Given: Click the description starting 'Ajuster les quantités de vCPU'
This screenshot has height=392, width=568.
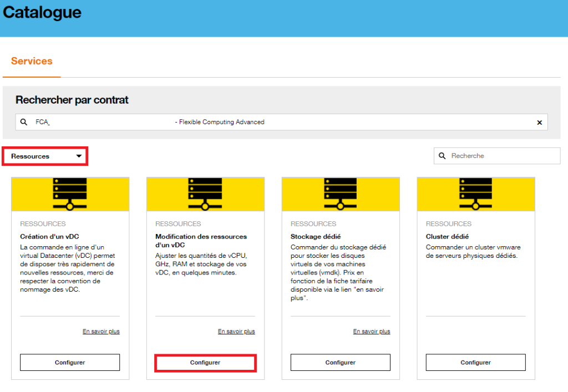Looking at the screenshot, I should (x=201, y=264).
